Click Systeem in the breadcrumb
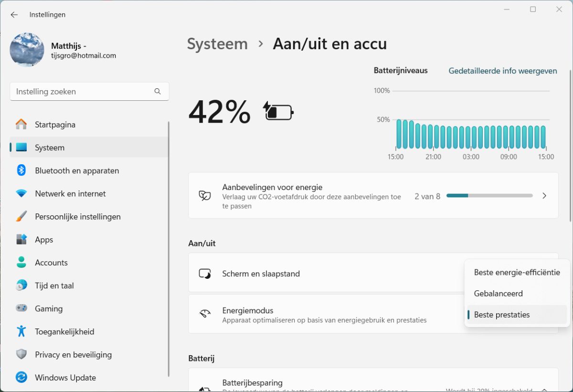573x392 pixels. click(x=217, y=44)
